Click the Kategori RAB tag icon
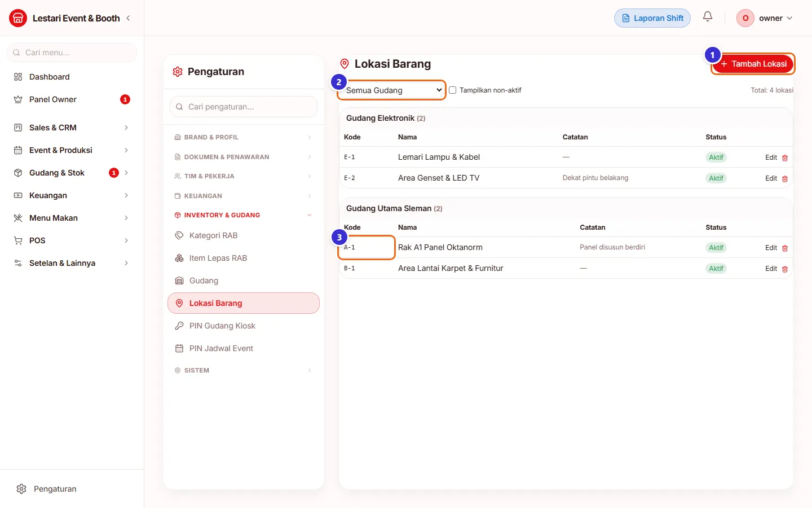This screenshot has height=508, width=812. (x=179, y=235)
